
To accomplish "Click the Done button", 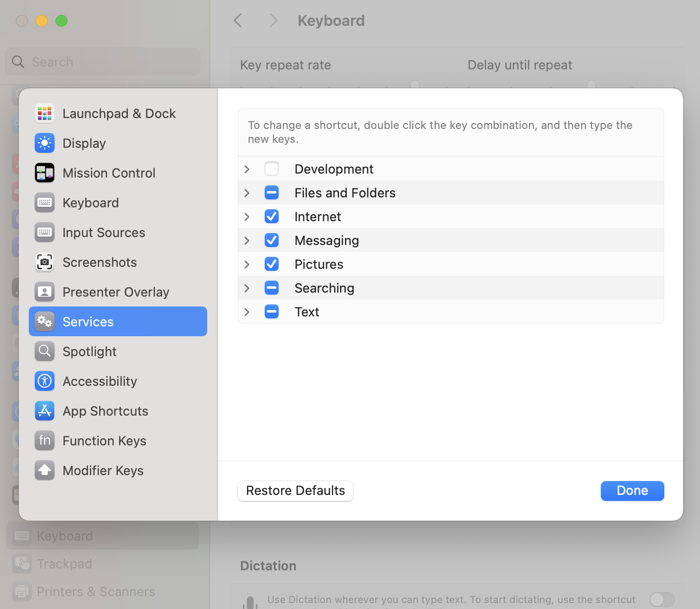I will point(632,490).
